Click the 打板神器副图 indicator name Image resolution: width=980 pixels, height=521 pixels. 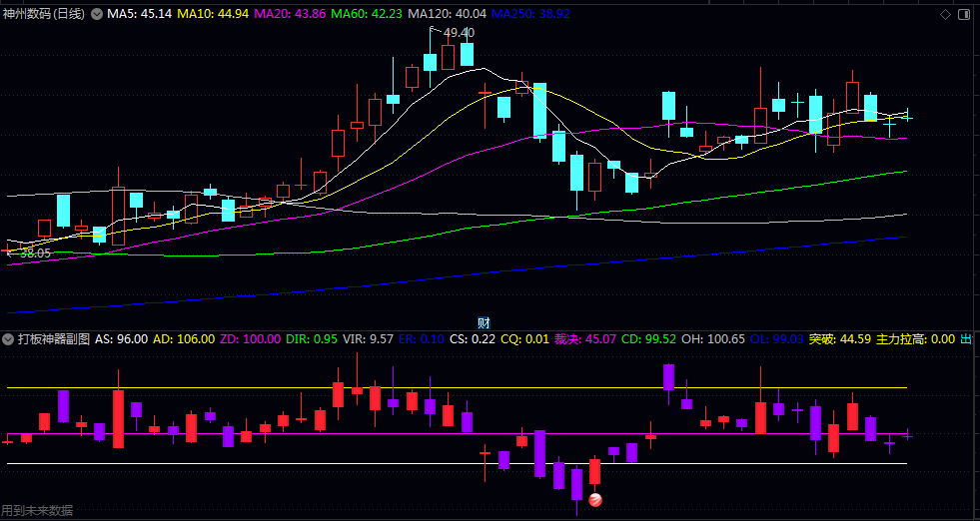(53, 339)
